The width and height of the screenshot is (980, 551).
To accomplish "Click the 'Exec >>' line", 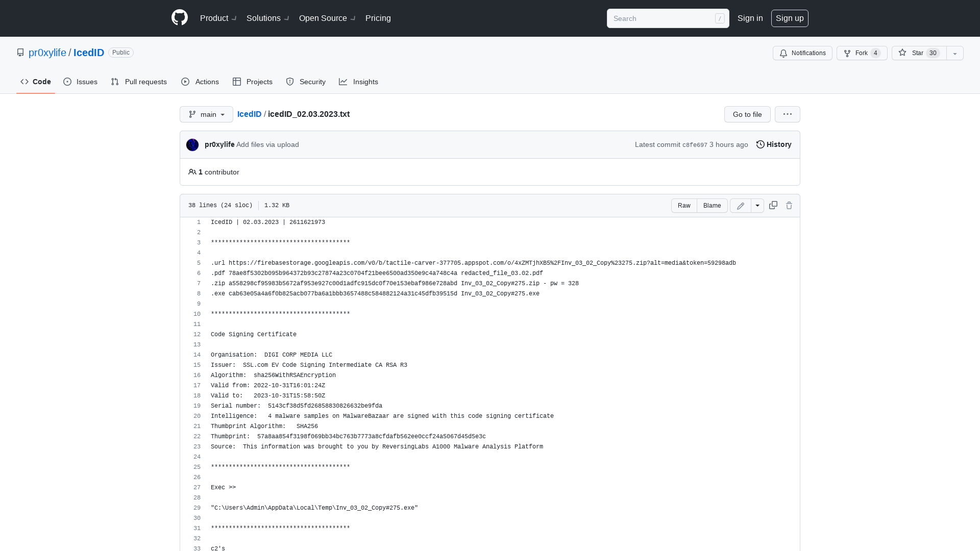I will click(x=223, y=488).
